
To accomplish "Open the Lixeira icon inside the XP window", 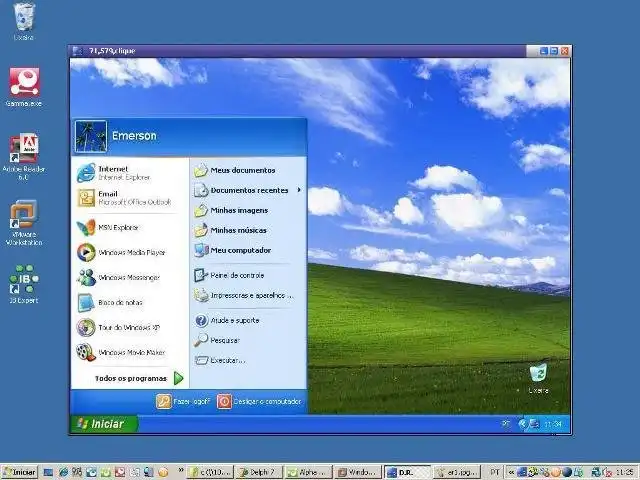I will (x=538, y=378).
